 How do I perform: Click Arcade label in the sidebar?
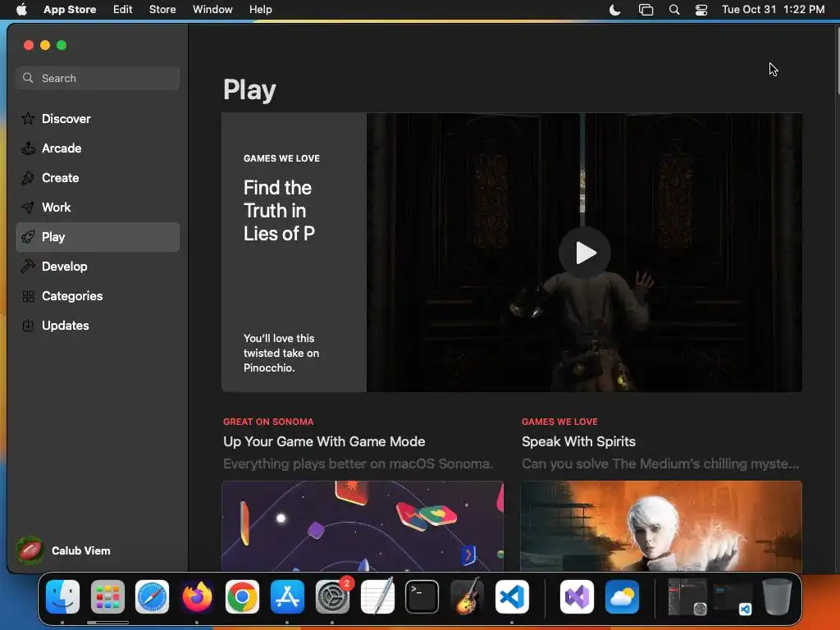(x=62, y=148)
